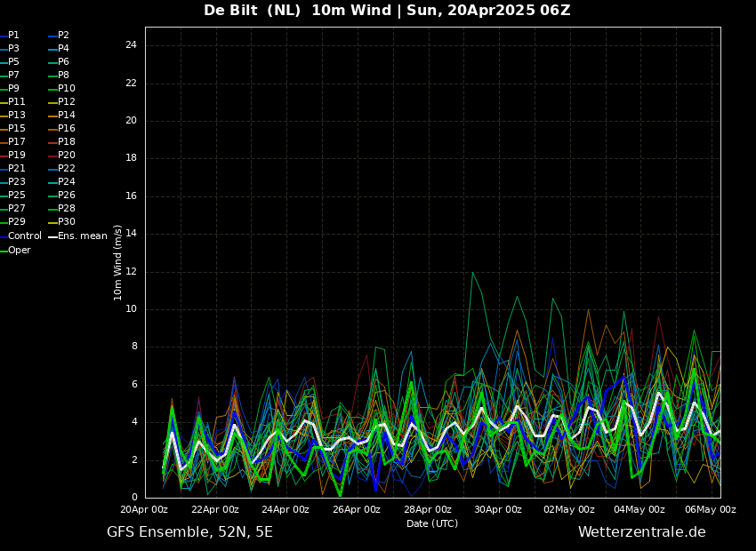Viewport: 756px width, 551px height.
Task: Select the P17 legend entry
Action: 12,141
